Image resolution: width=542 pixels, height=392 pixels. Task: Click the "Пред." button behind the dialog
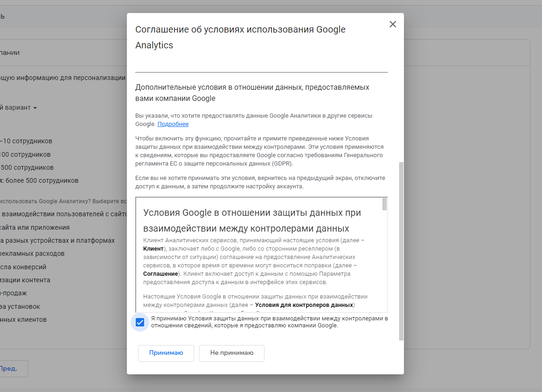[9, 368]
